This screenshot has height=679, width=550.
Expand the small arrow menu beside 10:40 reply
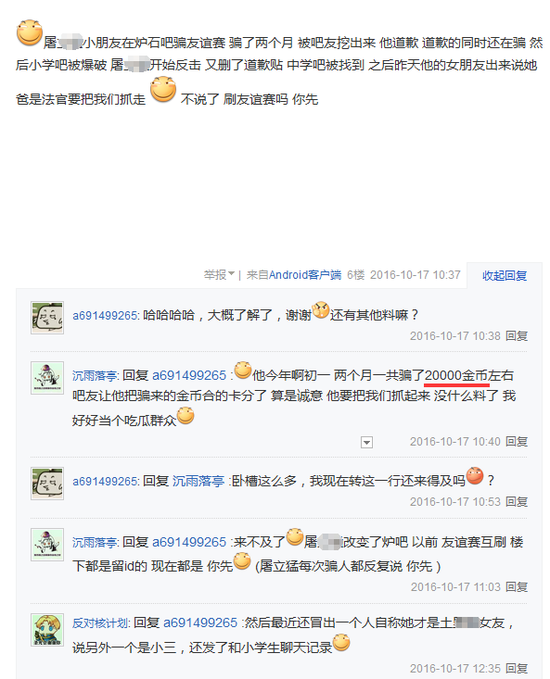[367, 442]
